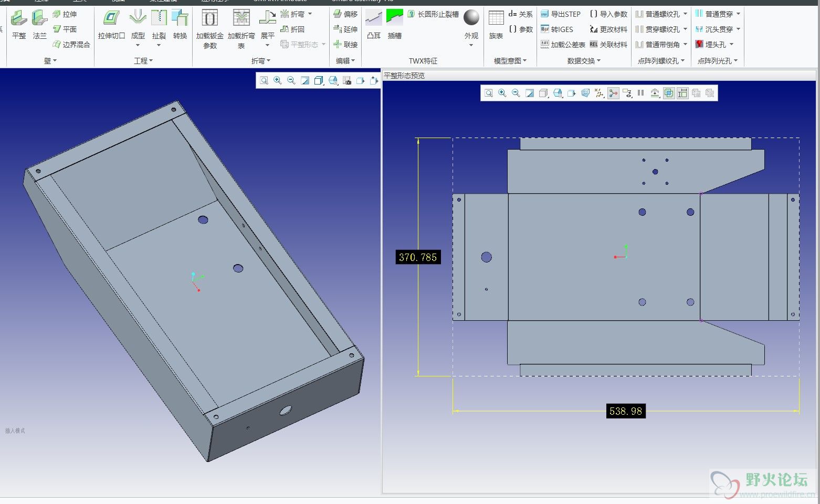The width and height of the screenshot is (820, 504).
Task: Click 更改材料 (change material)
Action: [x=608, y=29]
